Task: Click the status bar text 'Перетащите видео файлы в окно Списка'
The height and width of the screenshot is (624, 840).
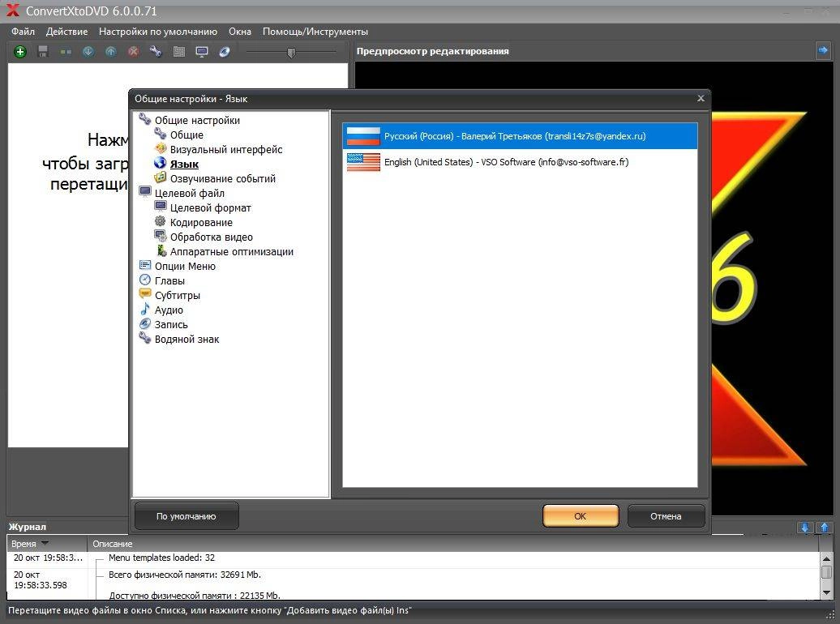Action: point(97,610)
